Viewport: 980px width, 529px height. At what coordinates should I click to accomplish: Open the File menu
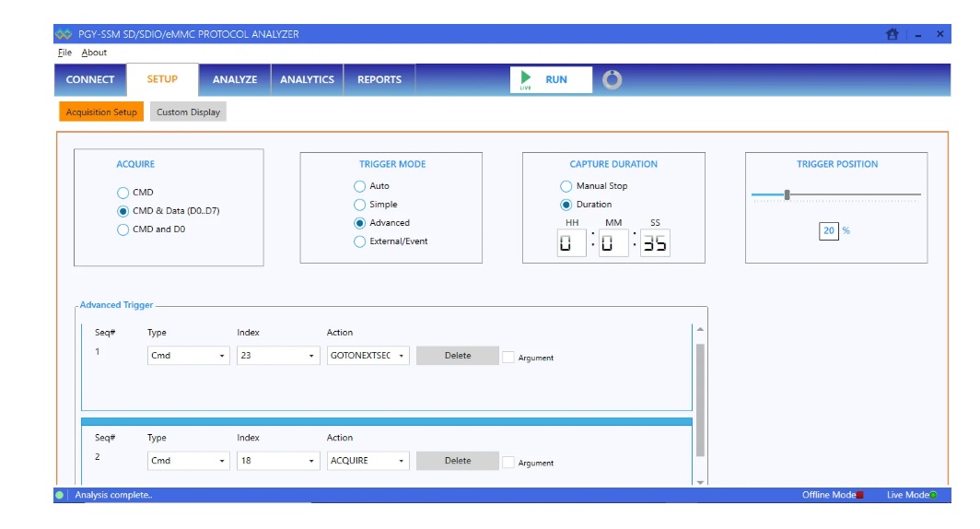(x=64, y=53)
